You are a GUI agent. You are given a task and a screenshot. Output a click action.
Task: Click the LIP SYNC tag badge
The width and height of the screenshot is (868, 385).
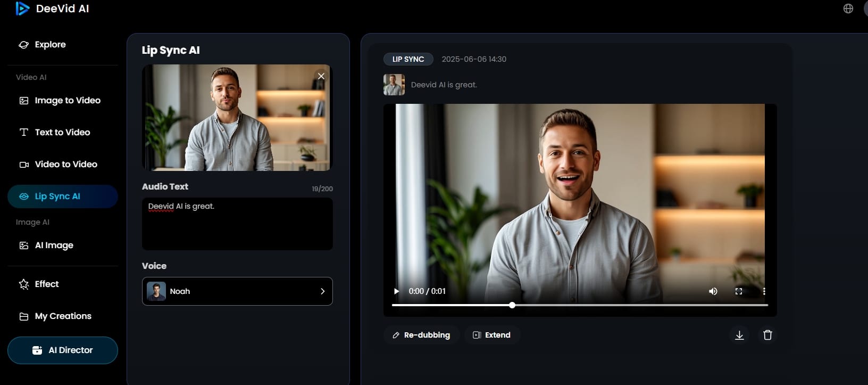[408, 59]
